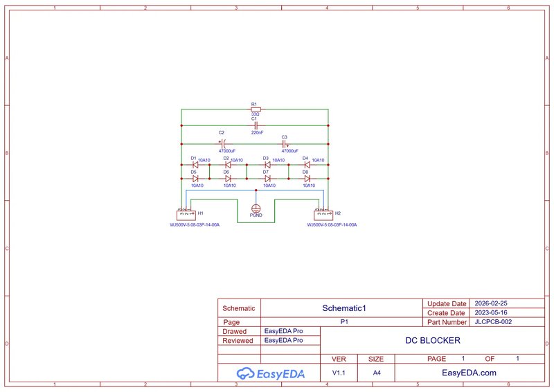Select diode D1 symbol
Image resolution: width=554 pixels, height=392 pixels.
[x=195, y=165]
